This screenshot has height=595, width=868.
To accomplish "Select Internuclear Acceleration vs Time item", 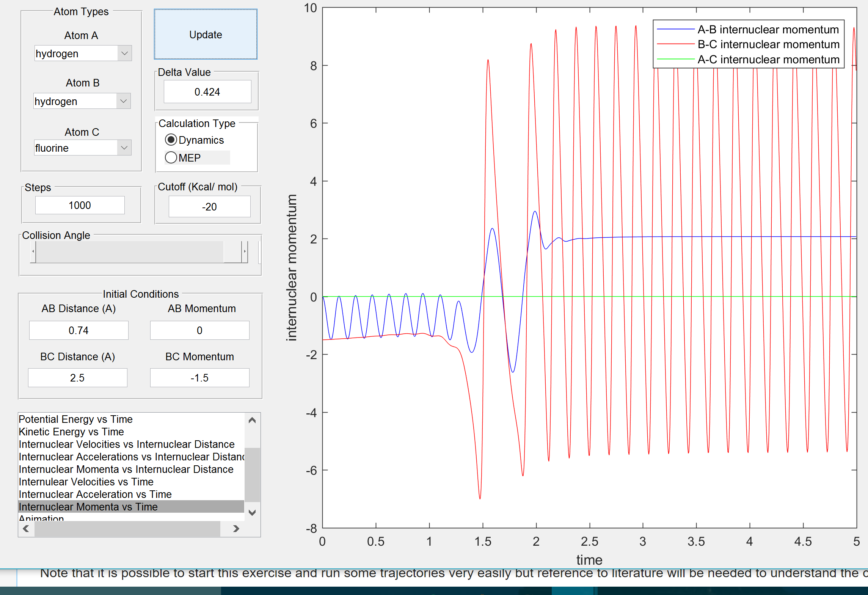I will click(x=95, y=494).
